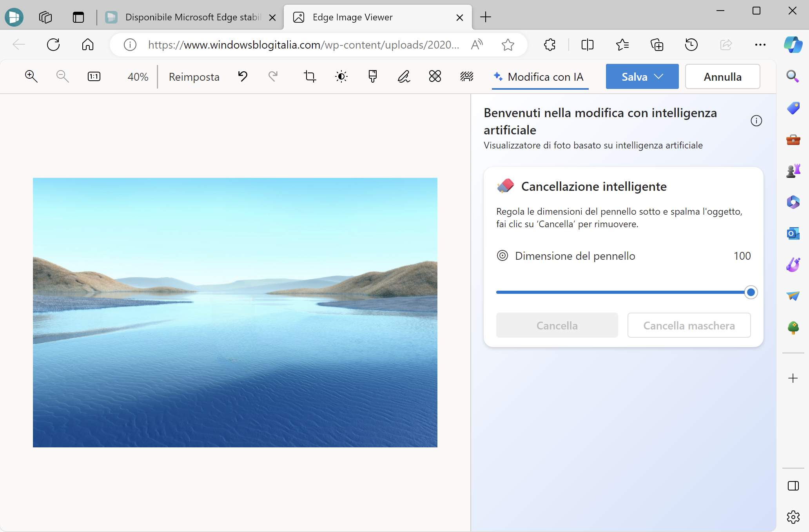
Task: Toggle the sidebar visibility icon
Action: coord(793,486)
